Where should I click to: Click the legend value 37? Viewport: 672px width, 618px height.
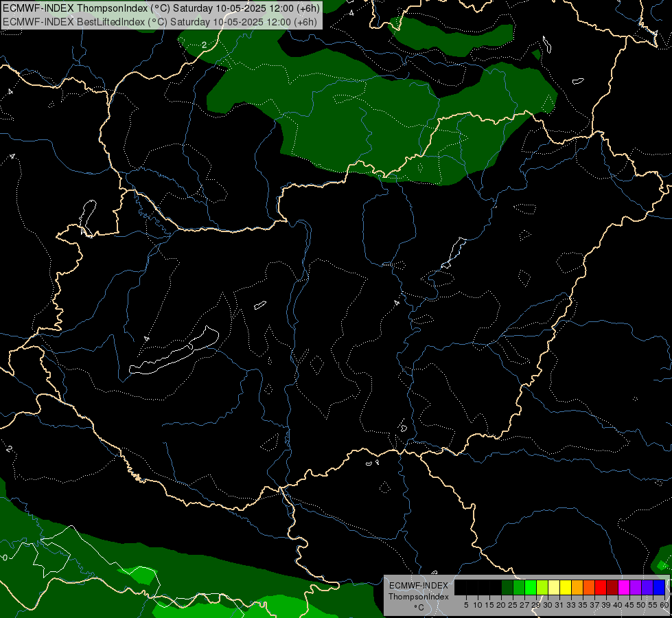coord(594,605)
